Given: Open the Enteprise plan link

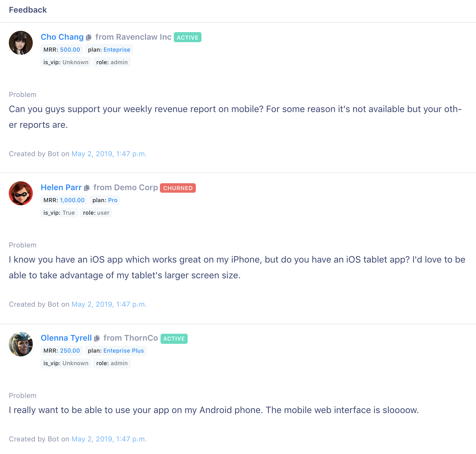Looking at the screenshot, I should point(117,50).
